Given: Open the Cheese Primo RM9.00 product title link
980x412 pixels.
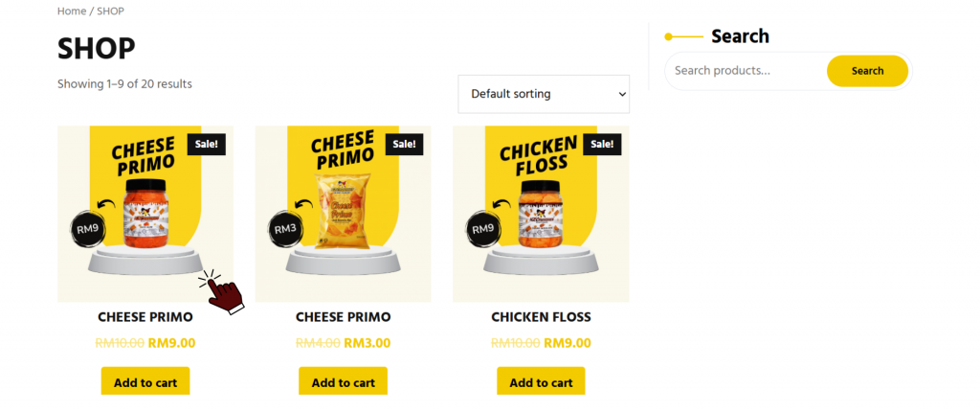Looking at the screenshot, I should [145, 317].
